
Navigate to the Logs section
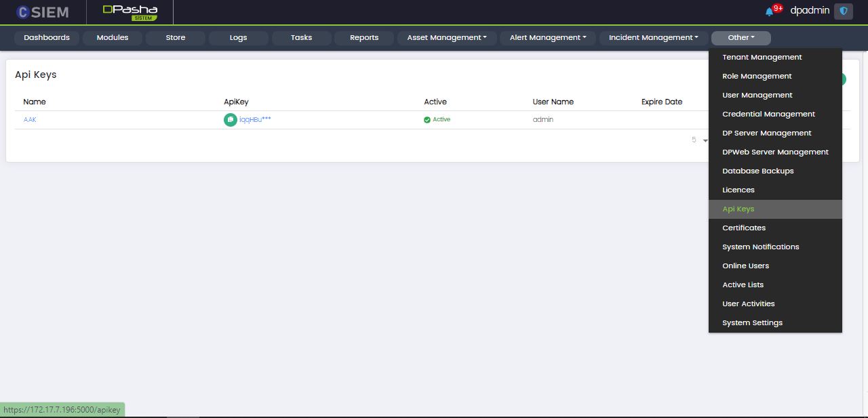point(238,38)
